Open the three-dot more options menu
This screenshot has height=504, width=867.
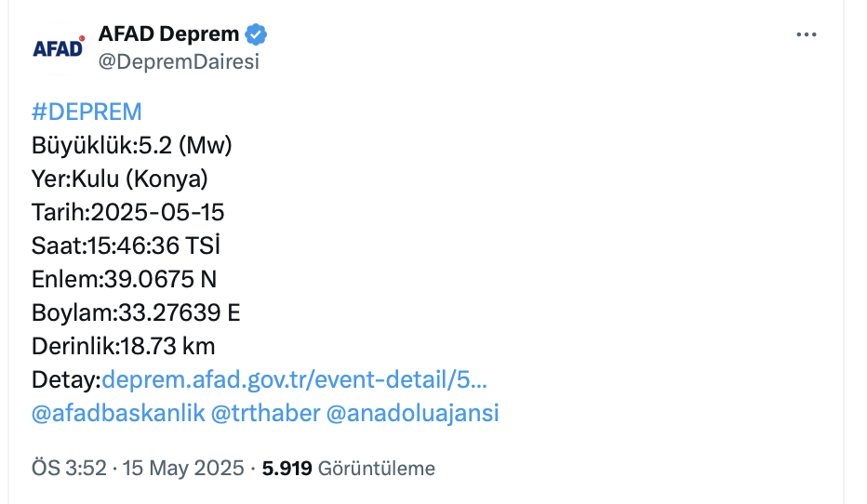(x=807, y=34)
